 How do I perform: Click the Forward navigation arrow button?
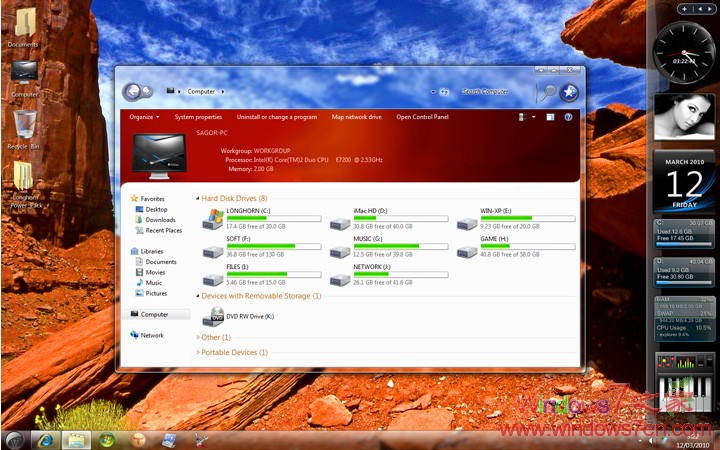click(x=147, y=91)
